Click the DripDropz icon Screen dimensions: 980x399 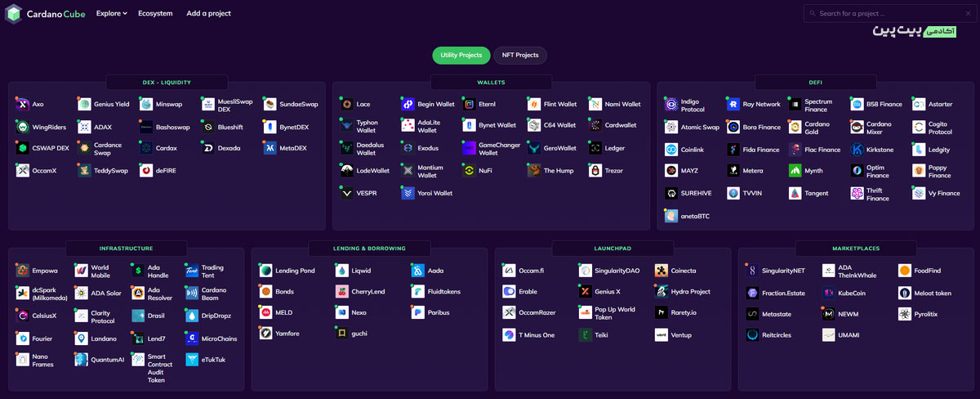pyautogui.click(x=191, y=316)
